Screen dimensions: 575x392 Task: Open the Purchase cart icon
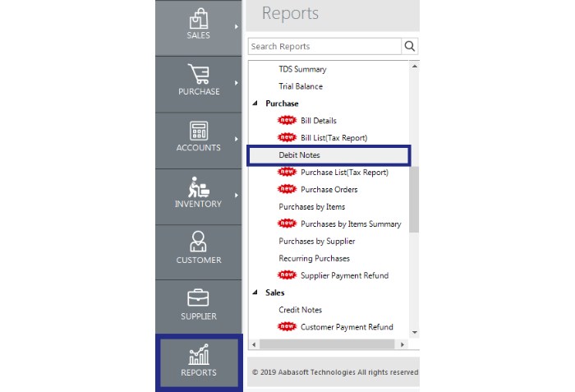click(199, 74)
